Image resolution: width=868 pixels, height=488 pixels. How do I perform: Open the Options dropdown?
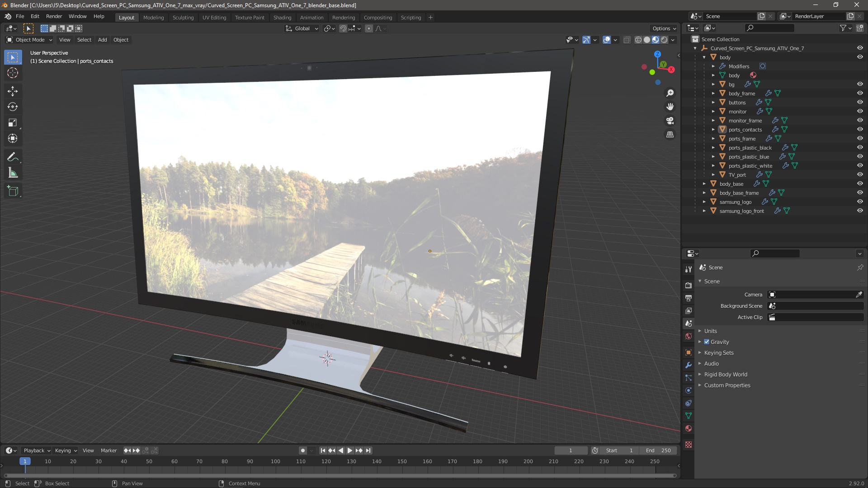pos(664,28)
